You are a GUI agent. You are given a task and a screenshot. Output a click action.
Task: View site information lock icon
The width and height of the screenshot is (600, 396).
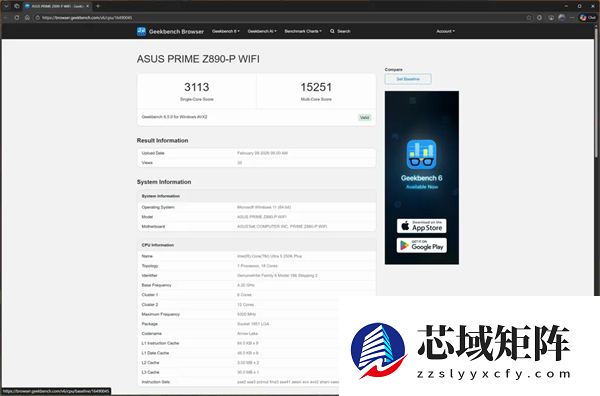[x=38, y=18]
